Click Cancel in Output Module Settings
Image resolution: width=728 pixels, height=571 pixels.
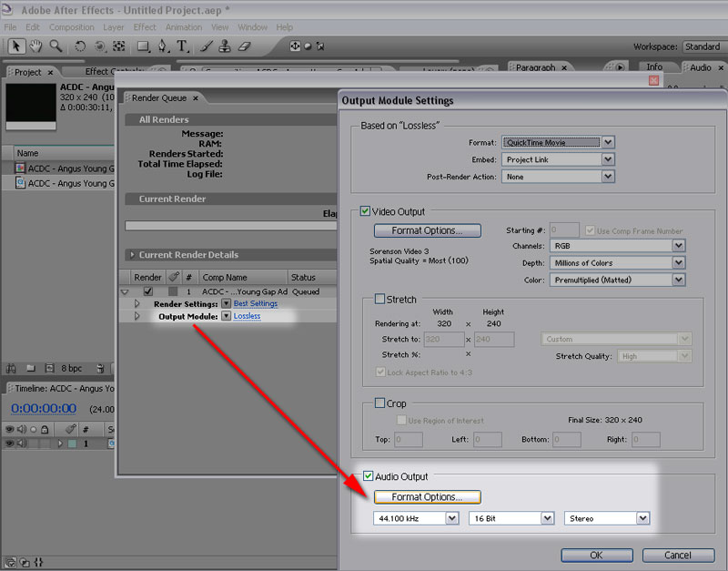point(678,556)
